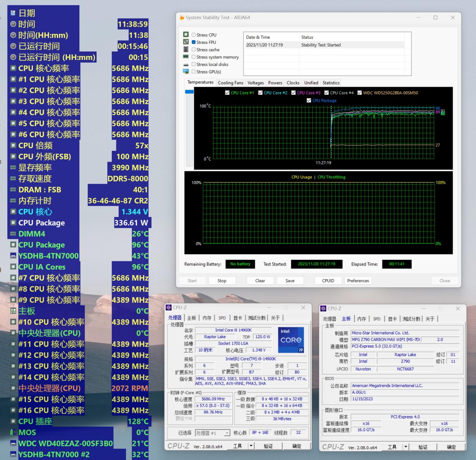This screenshot has height=460, width=476.
Task: Open CPUID from AIDA64
Action: [328, 281]
